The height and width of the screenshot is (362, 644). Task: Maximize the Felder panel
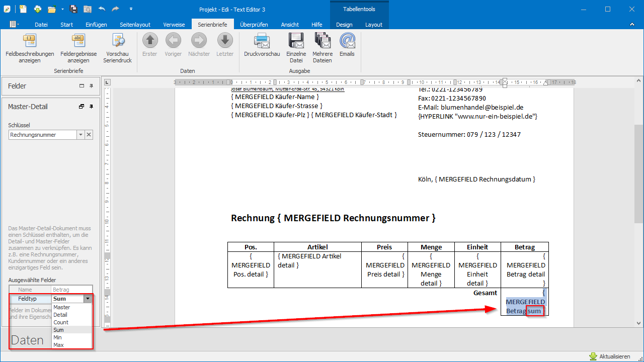[x=82, y=86]
